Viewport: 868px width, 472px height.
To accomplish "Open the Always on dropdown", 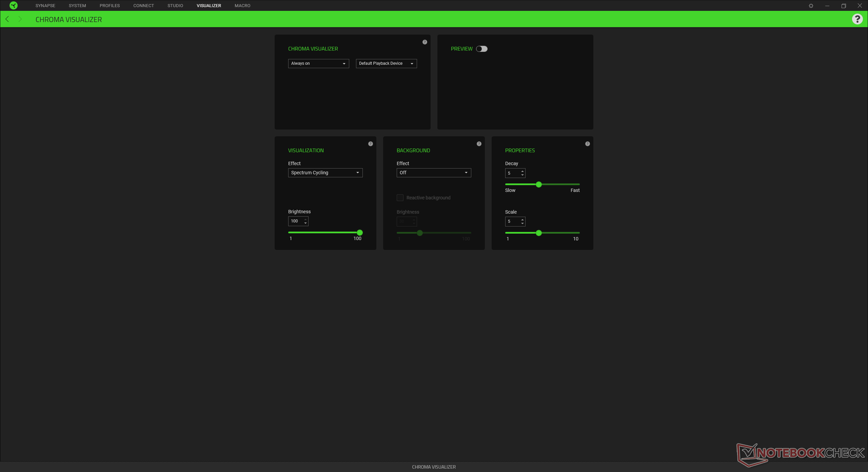I will pos(318,63).
